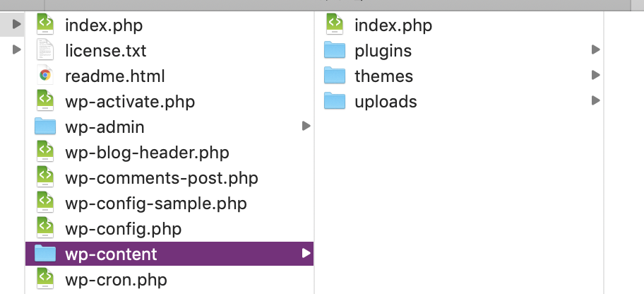Select the wp-comments-post.php file name

(x=162, y=178)
